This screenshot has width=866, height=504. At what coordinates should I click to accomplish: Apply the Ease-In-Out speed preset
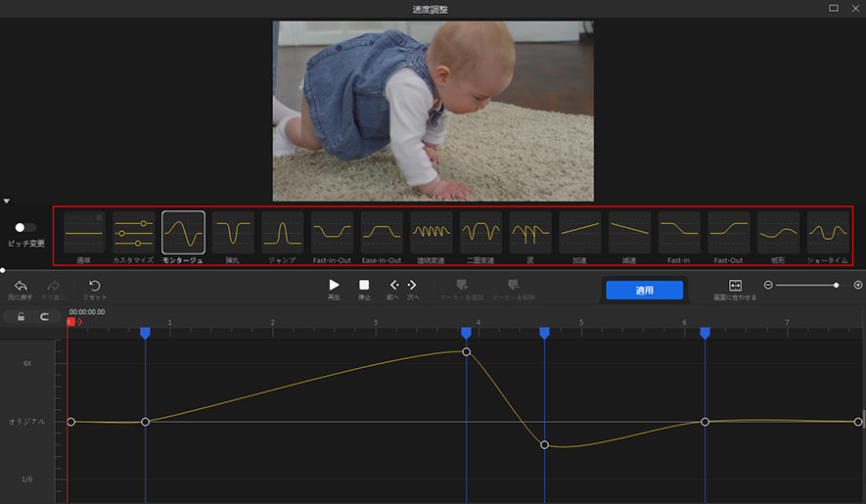pos(382,233)
